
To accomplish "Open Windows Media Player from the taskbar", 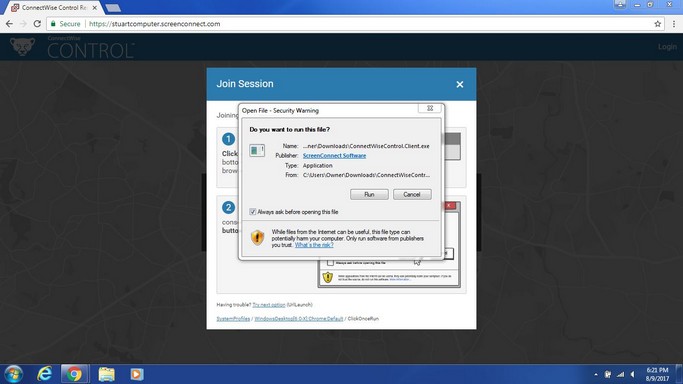I will pyautogui.click(x=136, y=374).
